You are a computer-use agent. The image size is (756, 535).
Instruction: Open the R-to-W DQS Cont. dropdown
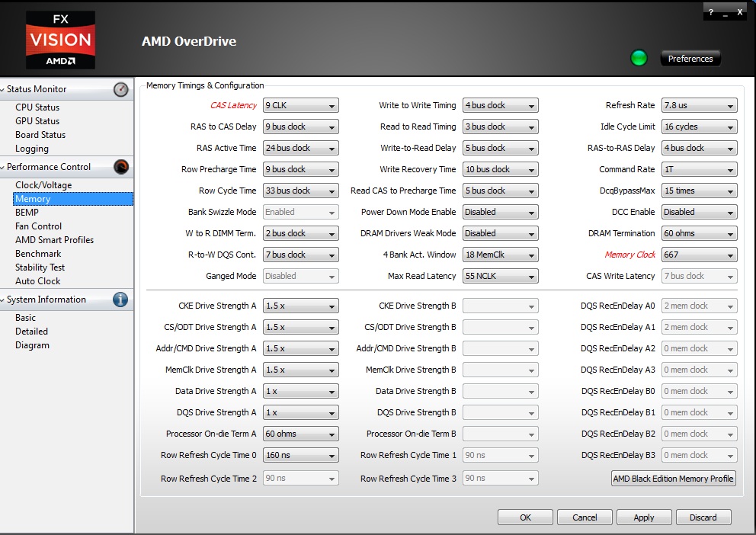(301, 255)
